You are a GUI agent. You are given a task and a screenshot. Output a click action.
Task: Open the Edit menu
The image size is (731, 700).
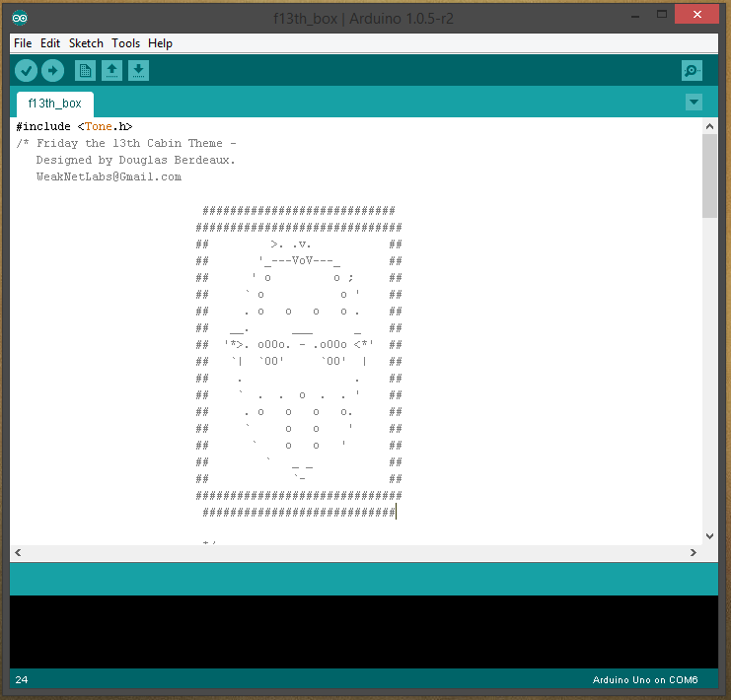pos(50,43)
